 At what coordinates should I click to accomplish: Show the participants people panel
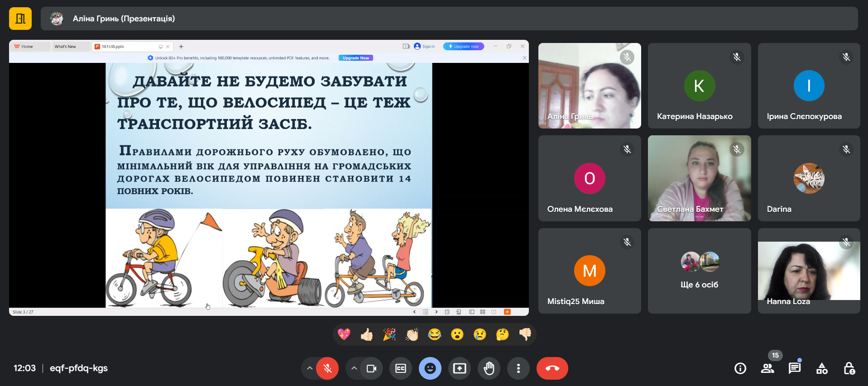pyautogui.click(x=767, y=368)
